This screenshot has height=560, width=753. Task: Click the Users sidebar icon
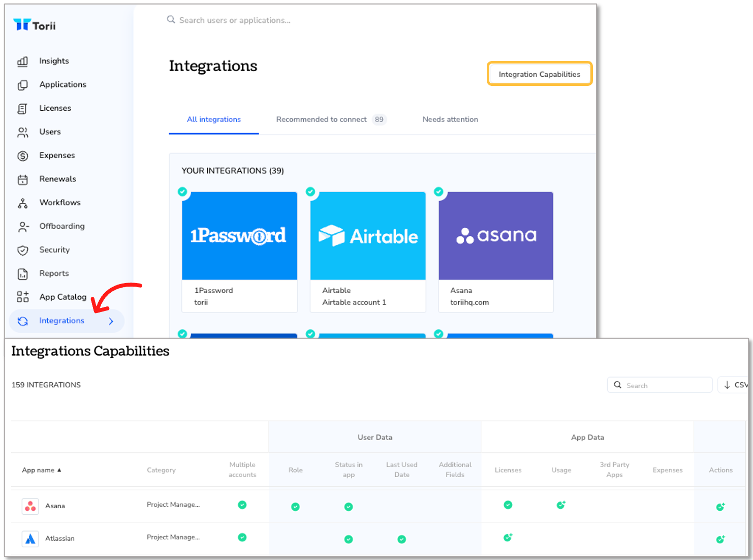tap(23, 132)
